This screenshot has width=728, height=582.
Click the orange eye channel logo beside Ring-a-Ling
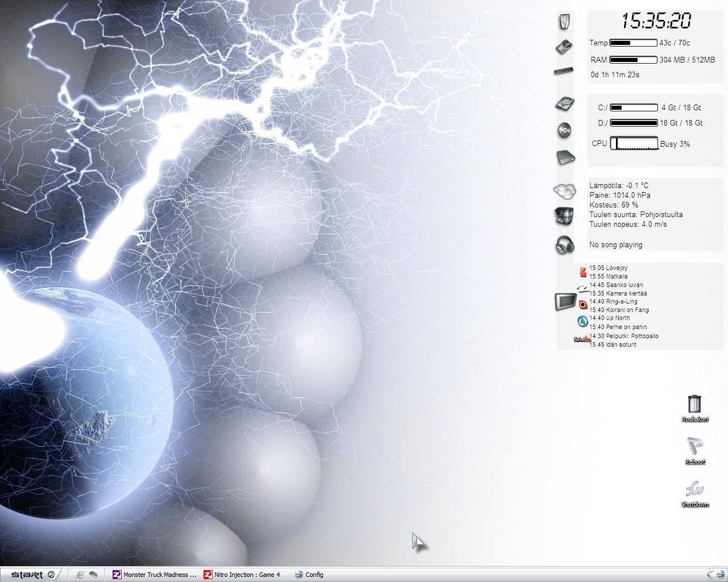coord(582,305)
